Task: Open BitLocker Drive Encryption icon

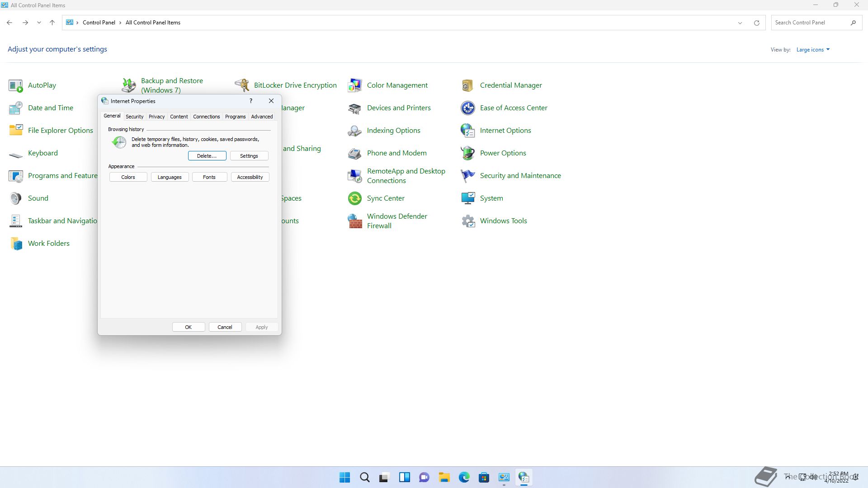Action: point(242,85)
